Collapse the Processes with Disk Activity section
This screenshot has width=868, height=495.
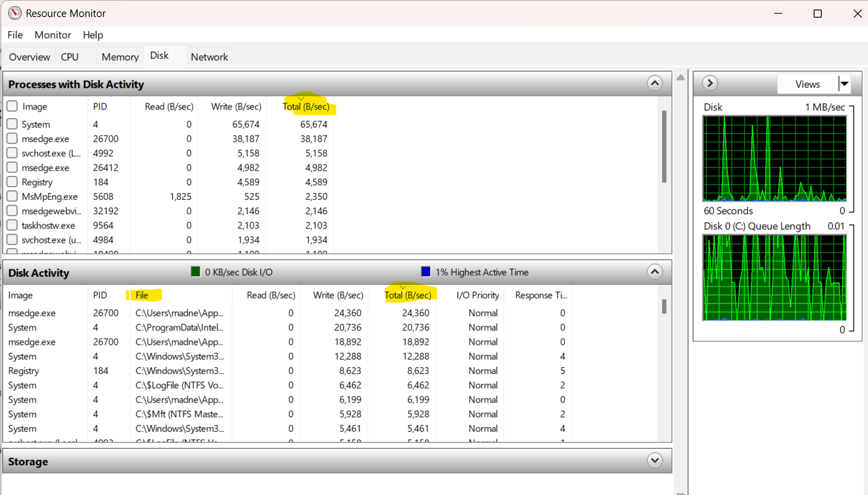tap(655, 84)
